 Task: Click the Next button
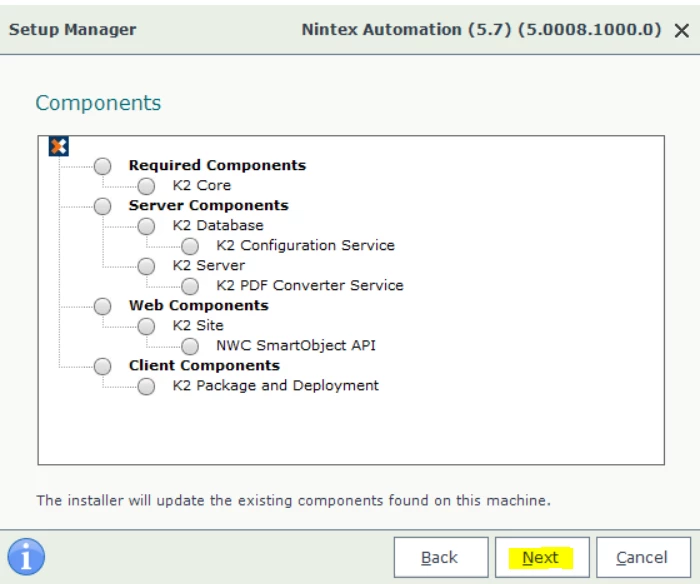click(541, 557)
